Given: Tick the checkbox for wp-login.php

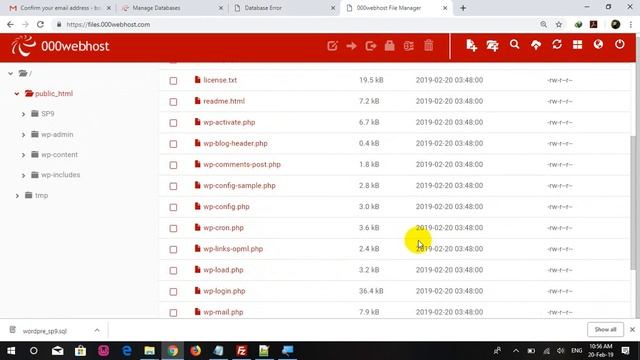Looking at the screenshot, I should click(x=173, y=292).
